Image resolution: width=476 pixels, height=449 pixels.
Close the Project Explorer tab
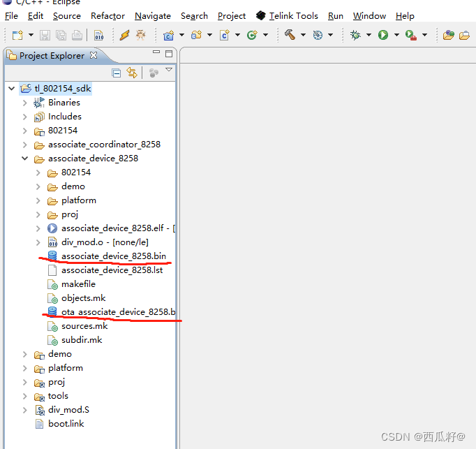coord(94,55)
